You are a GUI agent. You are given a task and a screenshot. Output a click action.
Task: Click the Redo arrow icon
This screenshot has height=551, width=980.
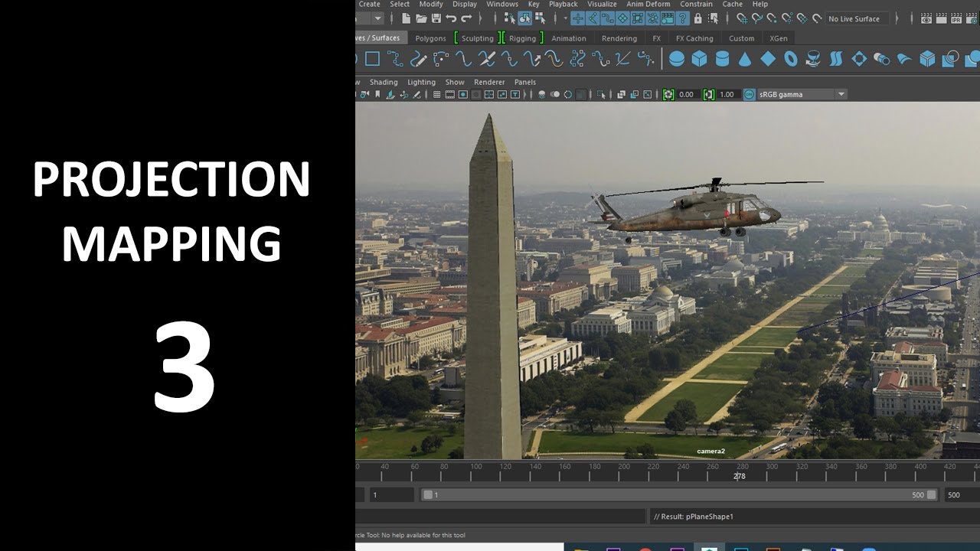465,18
